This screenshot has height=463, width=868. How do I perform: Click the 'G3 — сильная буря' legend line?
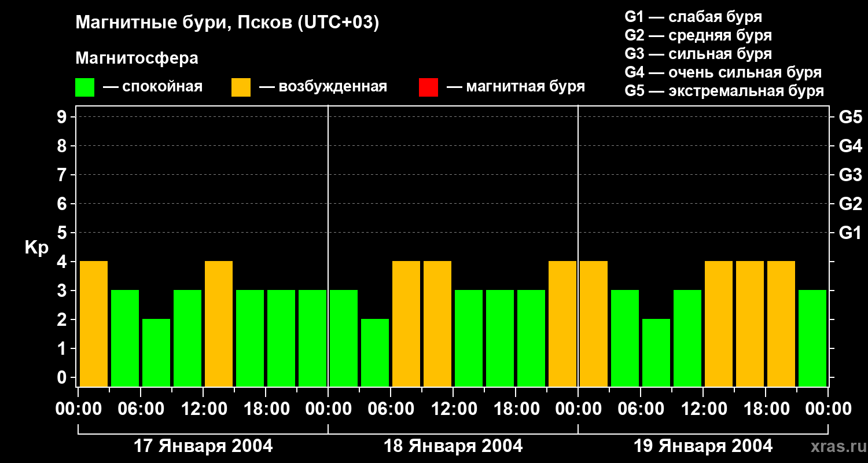698,54
